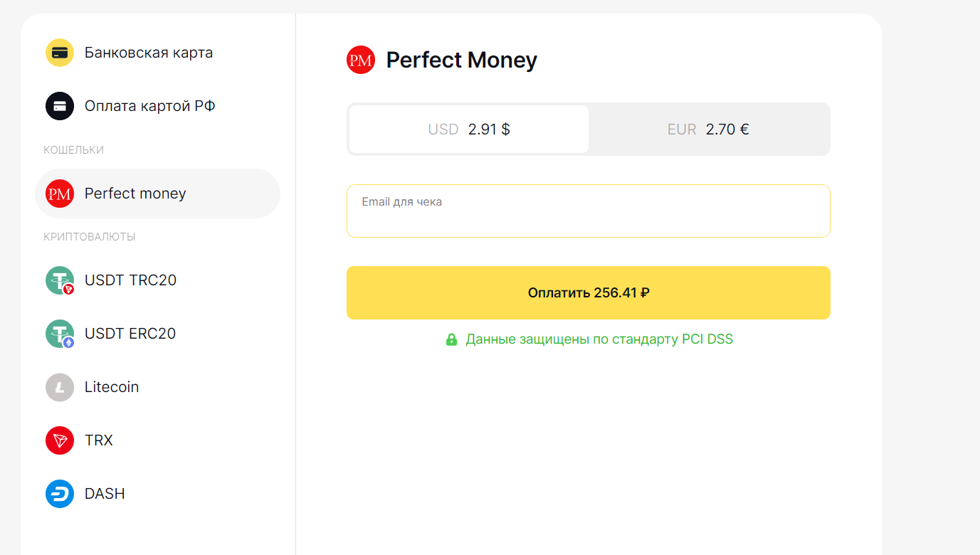Click the yellow bank card icon

60,53
